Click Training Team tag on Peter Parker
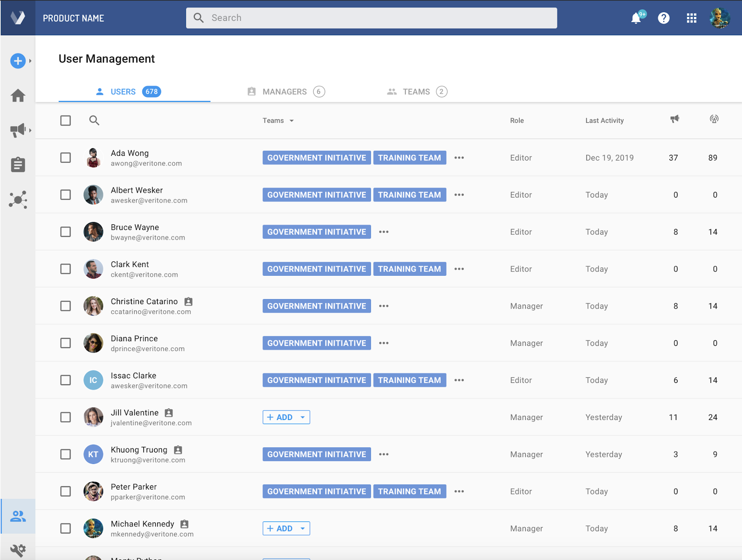 (x=409, y=491)
